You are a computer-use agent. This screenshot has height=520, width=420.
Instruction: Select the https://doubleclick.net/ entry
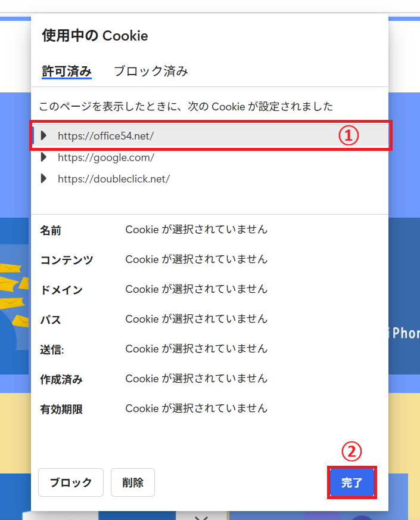point(113,178)
